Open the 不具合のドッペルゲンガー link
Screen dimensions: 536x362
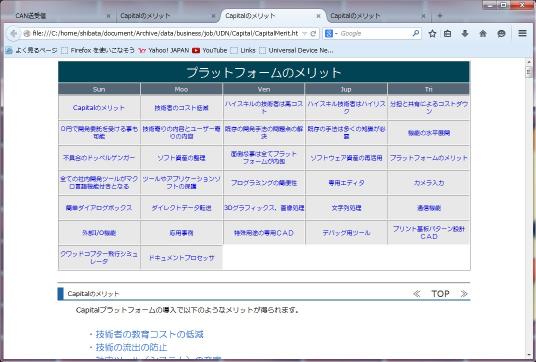pos(99,158)
